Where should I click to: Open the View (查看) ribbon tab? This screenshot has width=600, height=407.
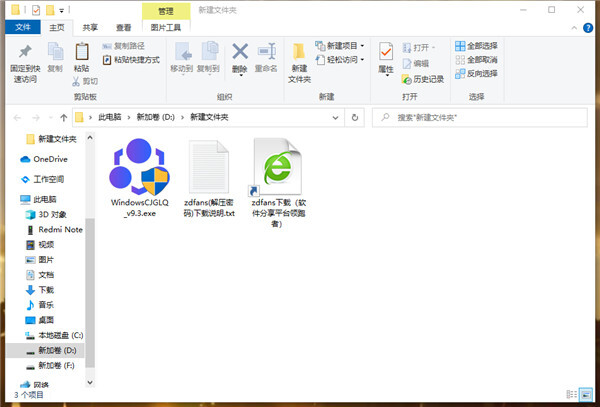123,28
